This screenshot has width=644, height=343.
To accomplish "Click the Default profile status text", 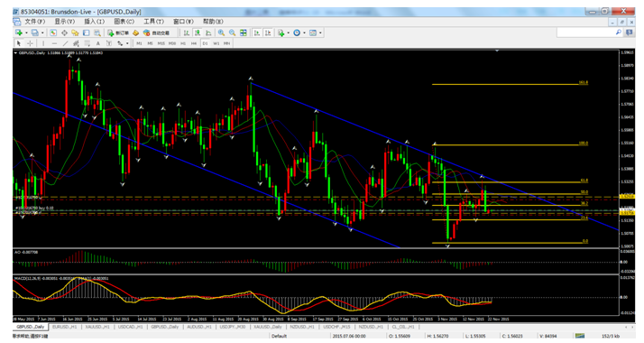I will point(279,336).
